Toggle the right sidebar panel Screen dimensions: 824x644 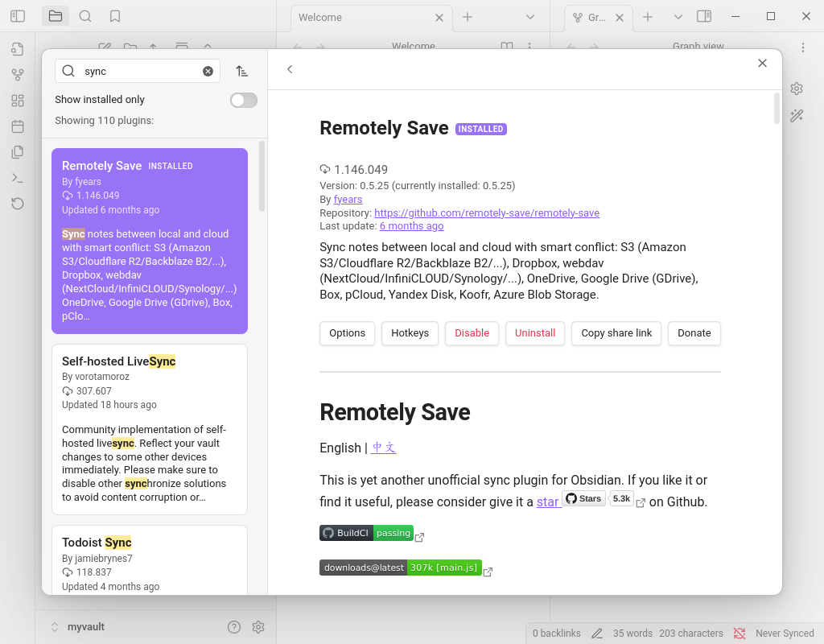click(704, 16)
